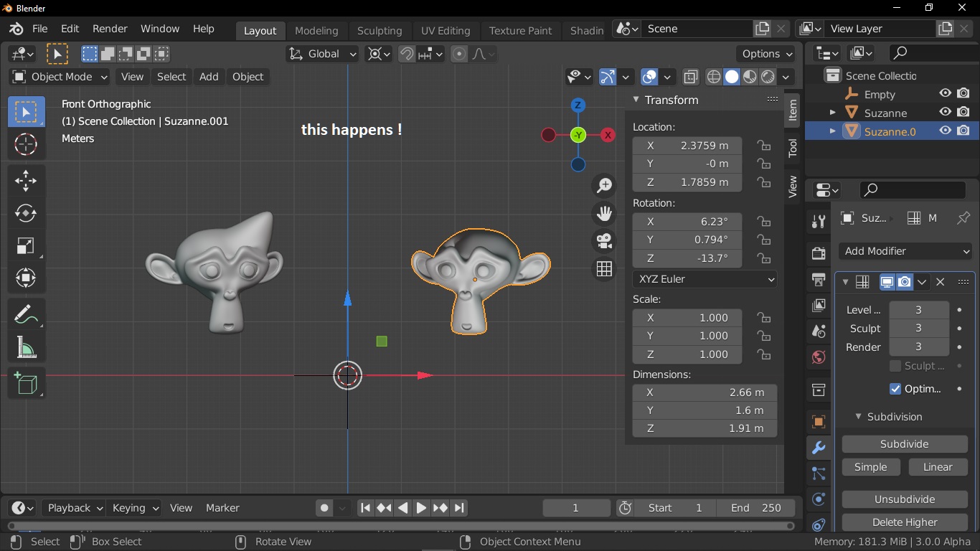The height and width of the screenshot is (551, 980).
Task: Click the Subdivide button
Action: (x=904, y=444)
